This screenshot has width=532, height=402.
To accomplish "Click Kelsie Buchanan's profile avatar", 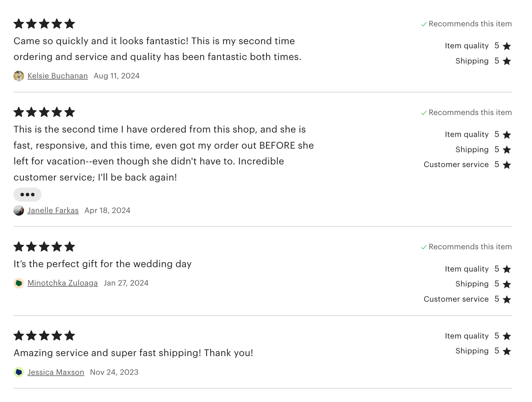I will [x=19, y=76].
